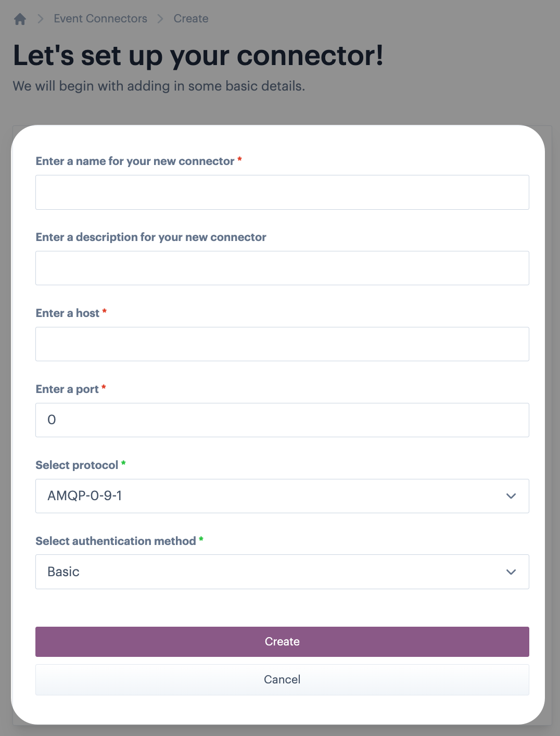Click the 'Enter a port' label
Viewport: 560px width, 736px height.
coord(67,389)
